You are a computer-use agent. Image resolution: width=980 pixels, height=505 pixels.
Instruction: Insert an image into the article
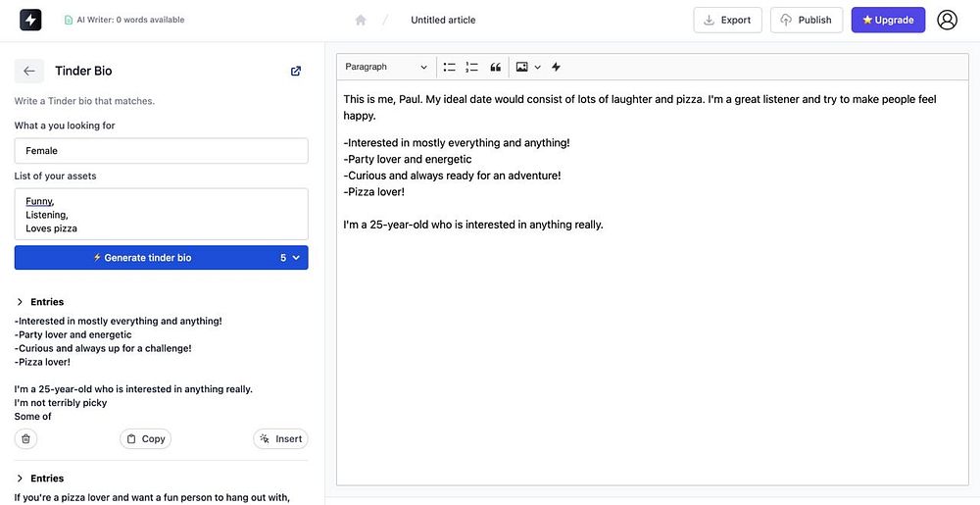tap(522, 67)
